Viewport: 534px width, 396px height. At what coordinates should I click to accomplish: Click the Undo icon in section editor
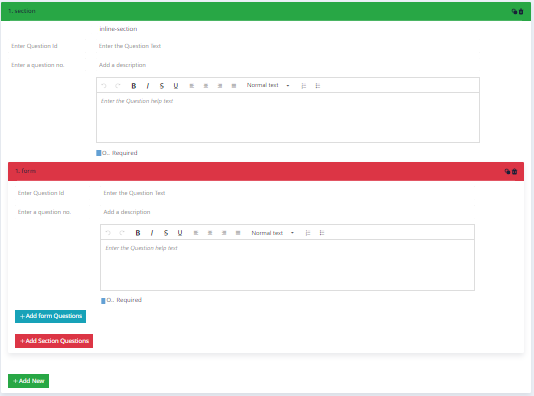104,86
